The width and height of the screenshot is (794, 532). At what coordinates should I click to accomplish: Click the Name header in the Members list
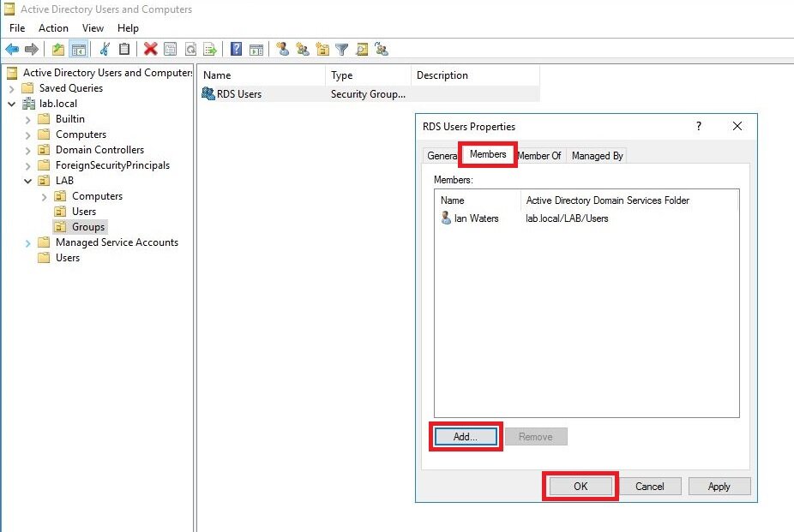(x=478, y=200)
